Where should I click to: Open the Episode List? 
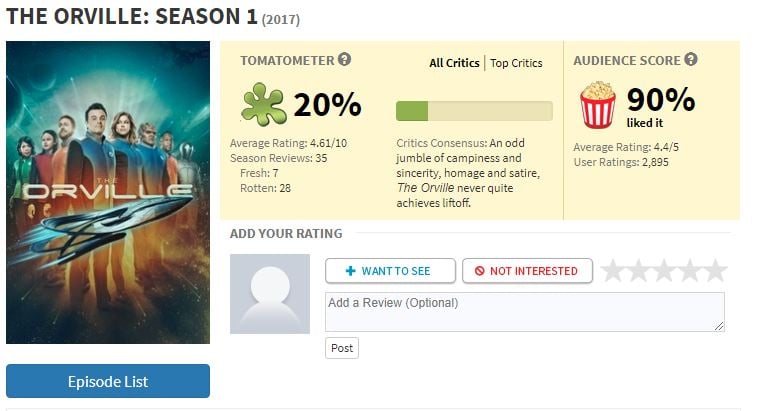click(x=108, y=382)
